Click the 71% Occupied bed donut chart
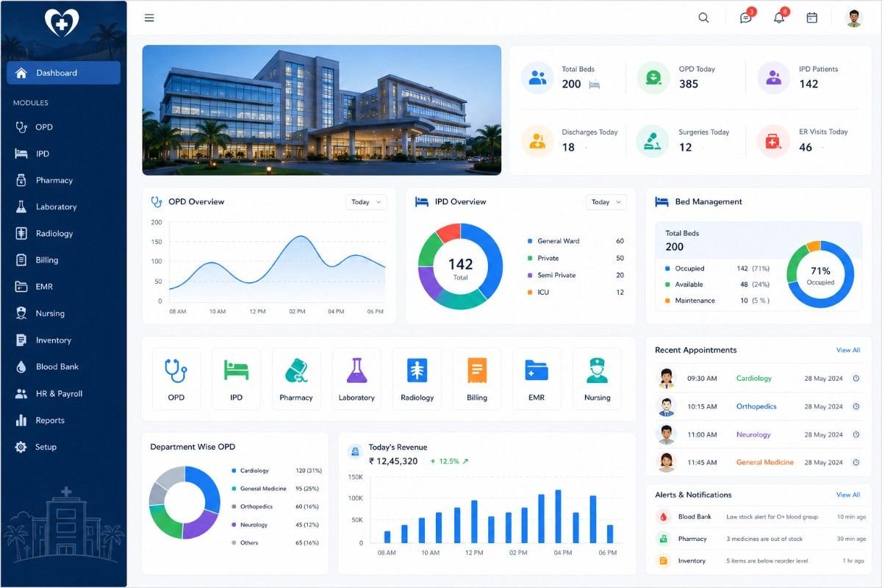 820,274
